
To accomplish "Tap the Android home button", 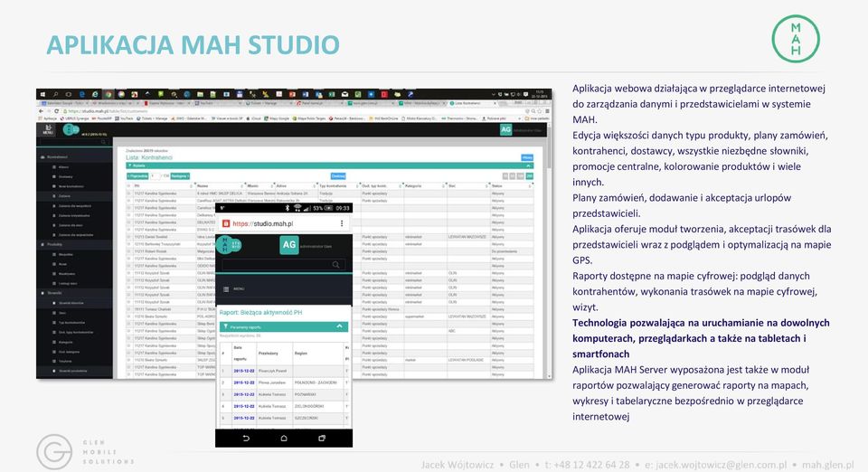I will tap(283, 439).
